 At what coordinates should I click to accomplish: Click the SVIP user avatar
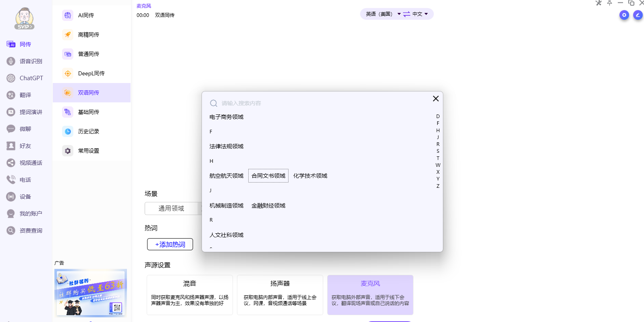24,18
